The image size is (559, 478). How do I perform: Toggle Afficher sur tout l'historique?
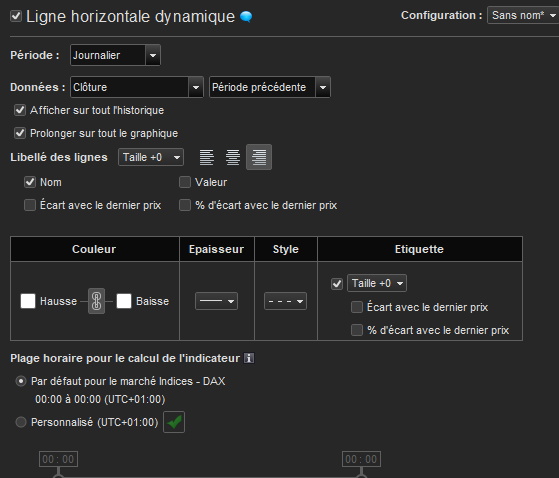tap(20, 110)
